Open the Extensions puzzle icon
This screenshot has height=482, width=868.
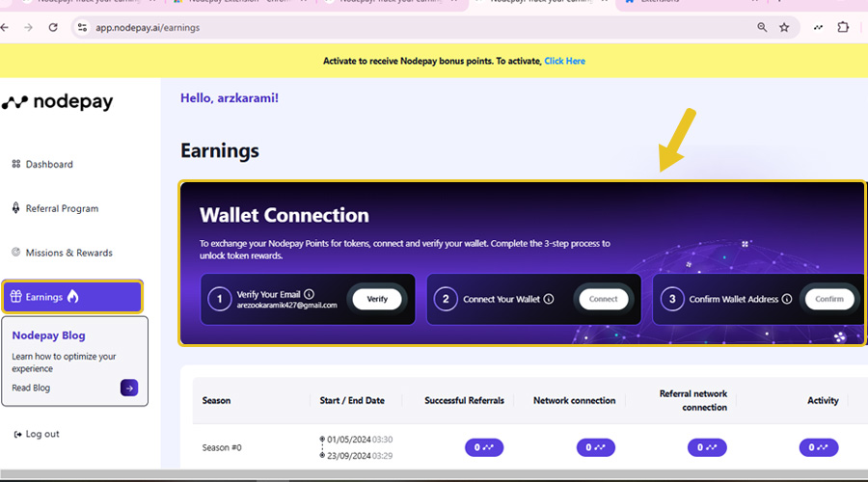click(843, 27)
